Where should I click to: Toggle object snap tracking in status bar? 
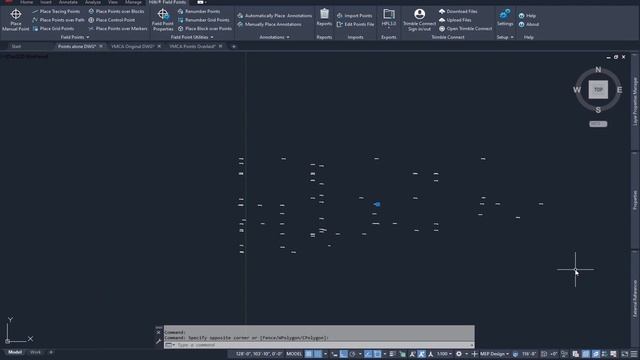[x=368, y=354]
